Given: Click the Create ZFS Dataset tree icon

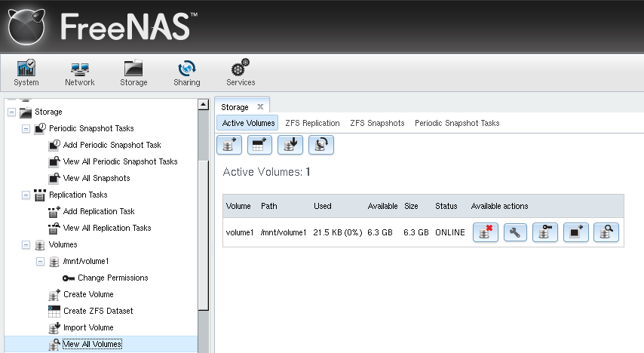Looking at the screenshot, I should 54,312.
